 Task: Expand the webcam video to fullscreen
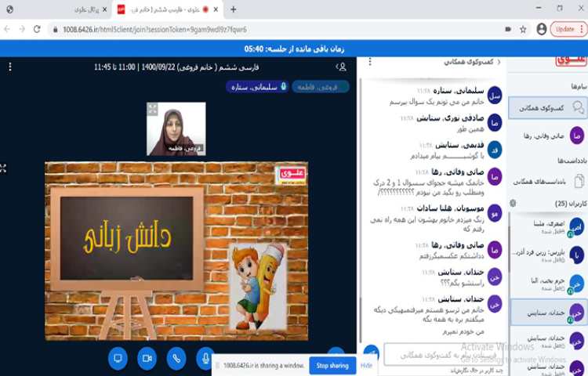click(152, 109)
